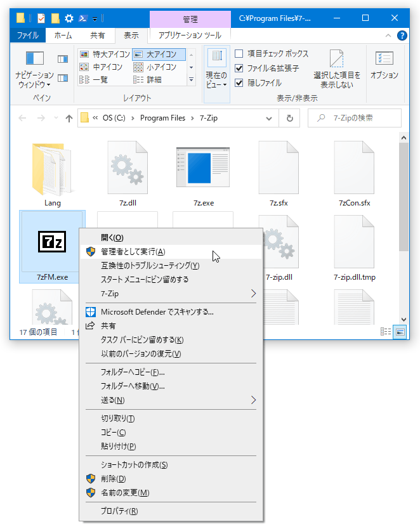The height and width of the screenshot is (529, 420).
Task: Choose 開く(O) in context menu
Action: pos(171,237)
